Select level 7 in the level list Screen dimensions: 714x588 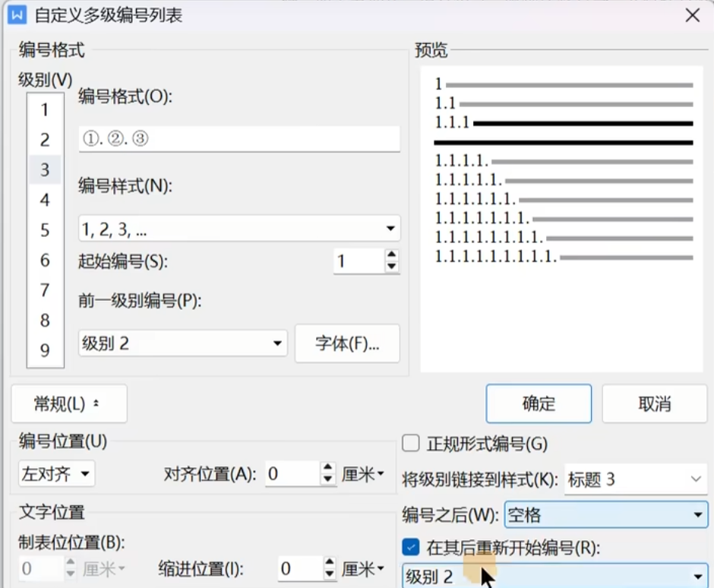(45, 290)
